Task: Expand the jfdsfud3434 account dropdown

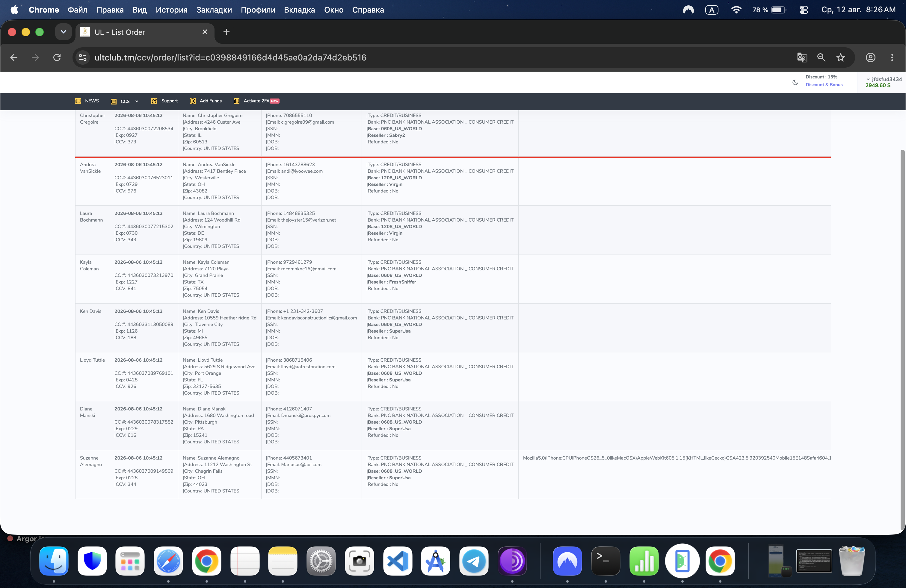Action: (884, 79)
